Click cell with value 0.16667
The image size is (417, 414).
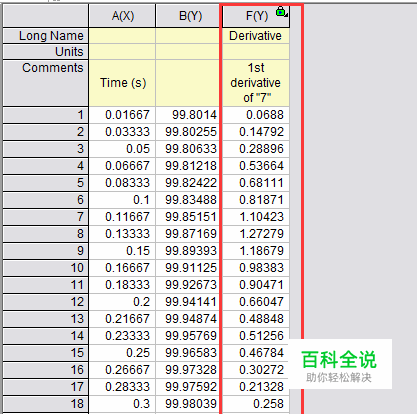tap(122, 268)
